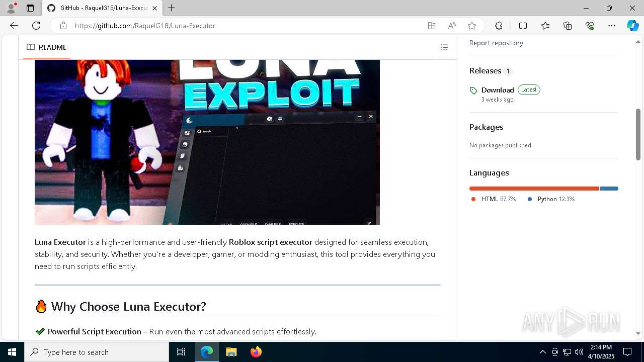
Task: Go back to previous page
Action: pos(14,26)
